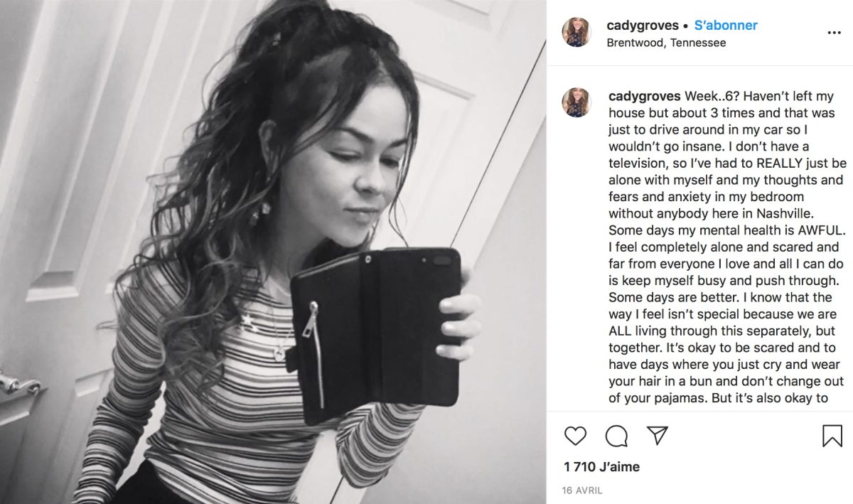Open the post permalink via 16 AVRIL
This screenshot has height=504, width=853.
point(583,490)
